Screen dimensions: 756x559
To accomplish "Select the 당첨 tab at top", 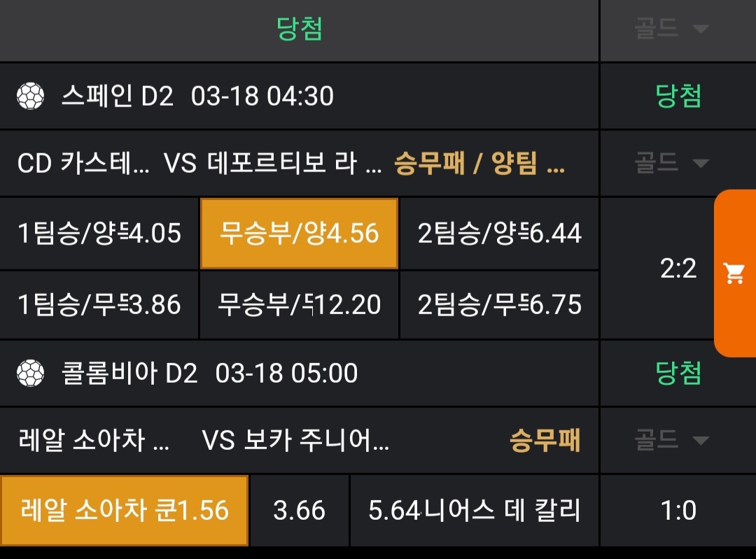I will [300, 29].
